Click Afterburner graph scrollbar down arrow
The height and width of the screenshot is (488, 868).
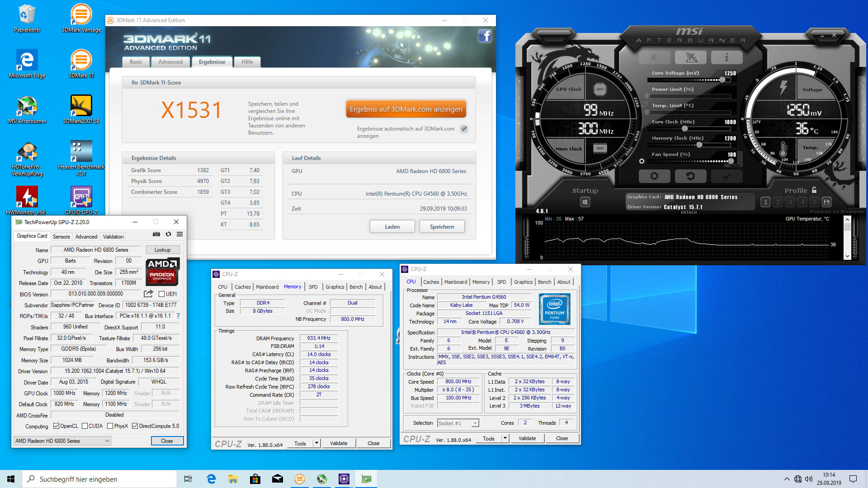point(847,256)
